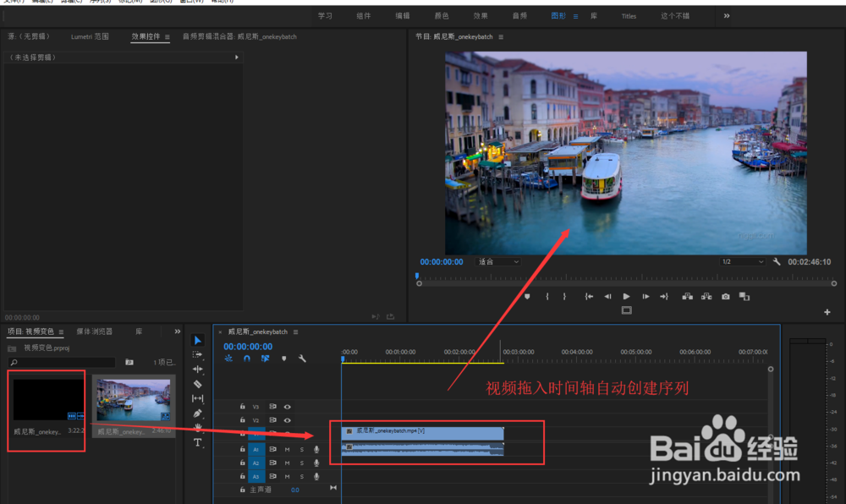The height and width of the screenshot is (504, 846).
Task: Open 媒体浏览器 tab
Action: coord(95,331)
